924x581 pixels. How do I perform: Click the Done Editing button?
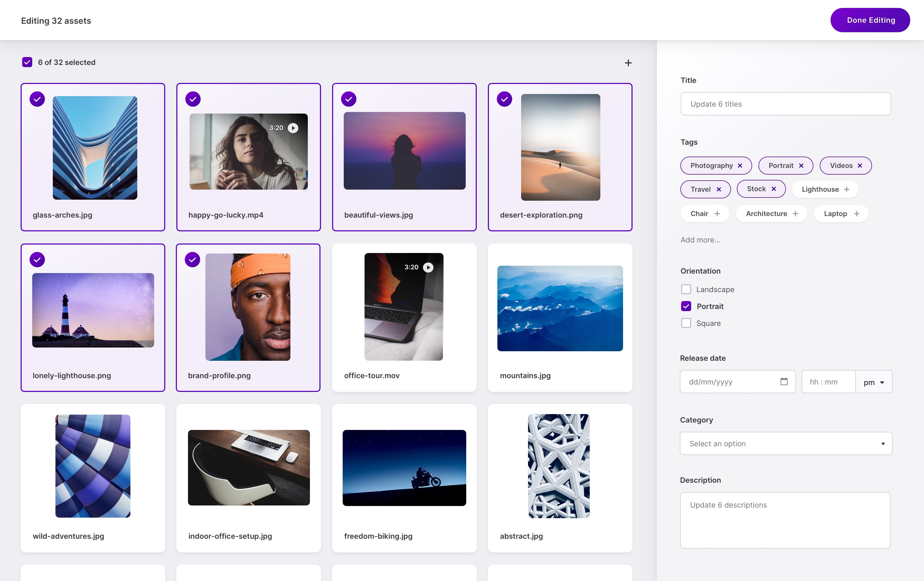click(x=870, y=20)
